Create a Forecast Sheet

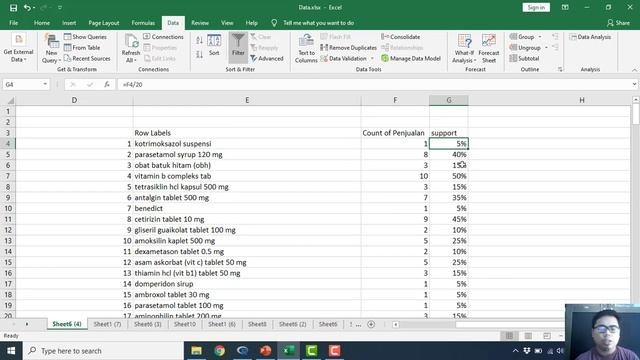[489, 48]
